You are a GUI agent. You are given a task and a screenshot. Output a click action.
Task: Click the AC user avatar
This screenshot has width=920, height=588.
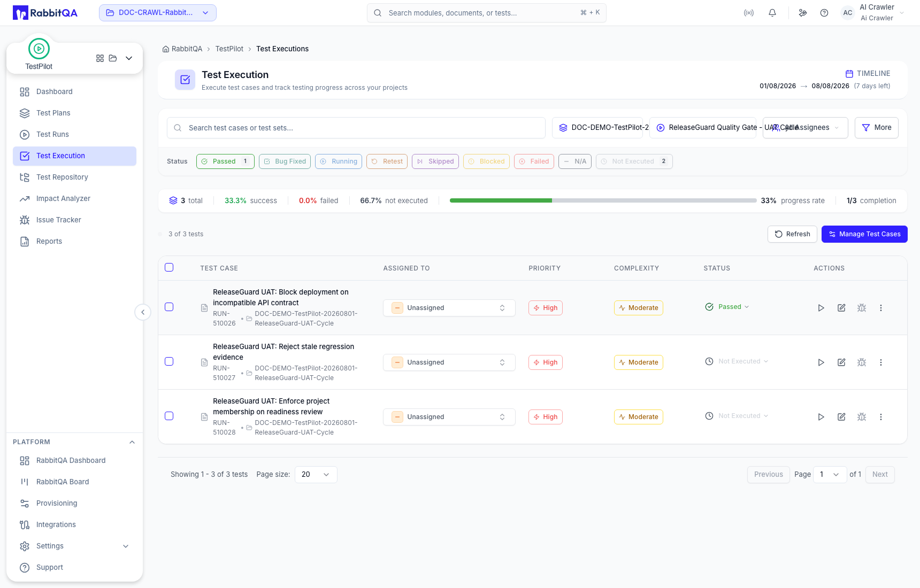tap(848, 13)
